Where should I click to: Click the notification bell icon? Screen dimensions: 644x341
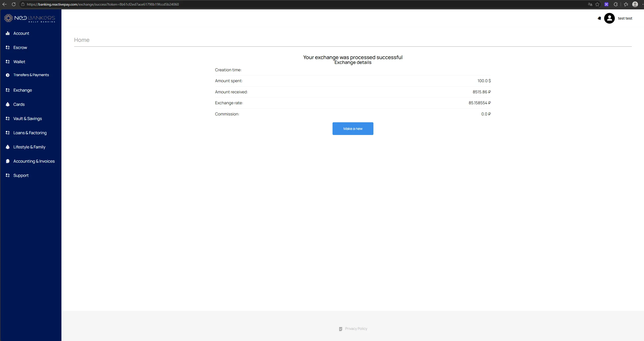[599, 18]
